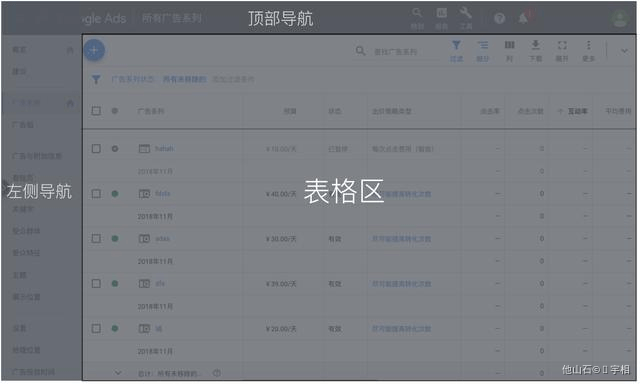This screenshot has width=640, height=384.
Task: Click the campaign type icon in ¥40.00/天 row
Action: click(x=144, y=193)
